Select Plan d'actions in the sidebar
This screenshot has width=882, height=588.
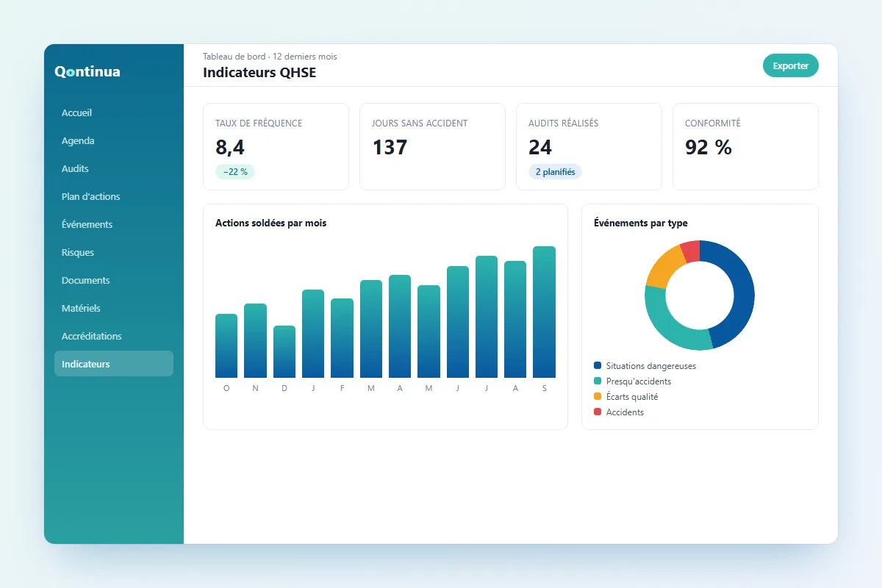coord(114,196)
